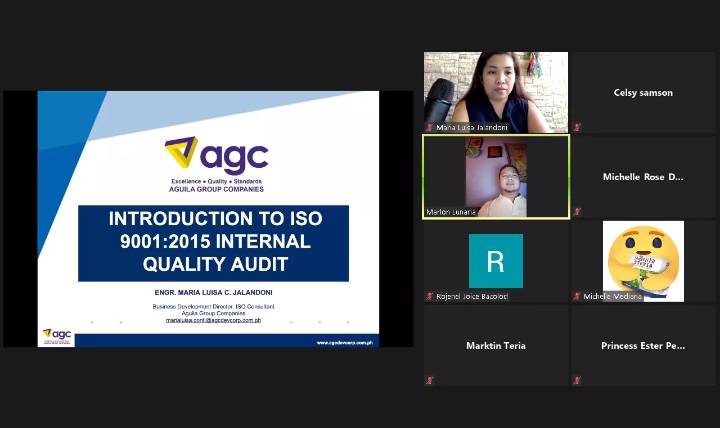Click the website URL in slide footer
Viewport: 720px width, 428px height.
click(x=344, y=342)
